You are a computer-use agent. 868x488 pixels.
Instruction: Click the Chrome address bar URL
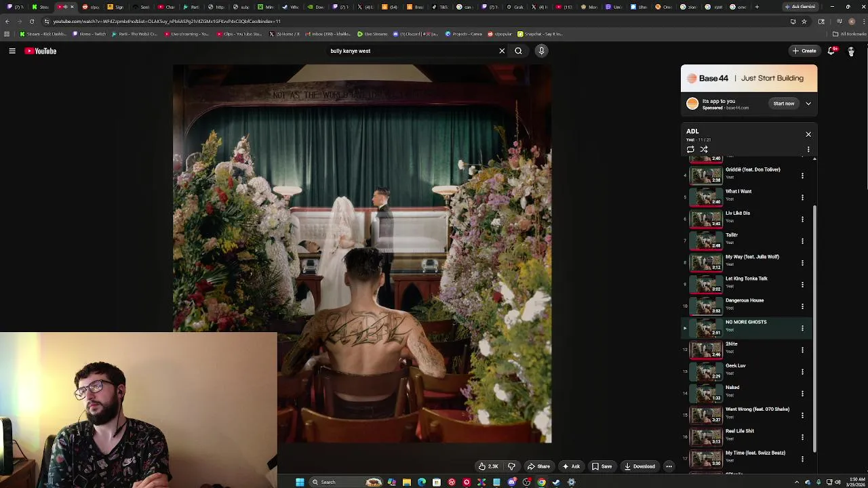click(167, 21)
